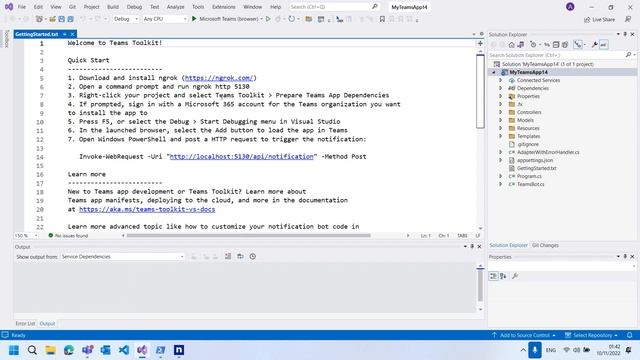Viewport: 640px width, 360px height.
Task: Toggle the Preview Selected Items button
Action: pyautogui.click(x=603, y=44)
